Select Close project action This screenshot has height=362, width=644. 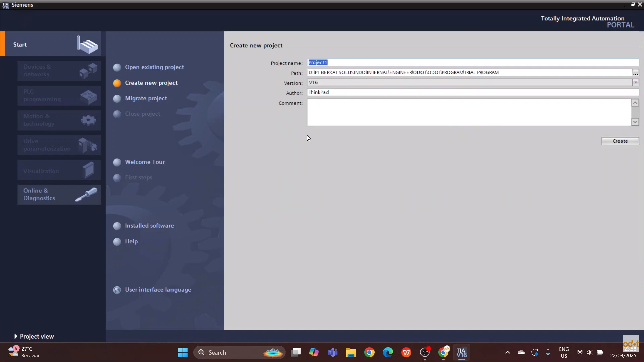[142, 114]
